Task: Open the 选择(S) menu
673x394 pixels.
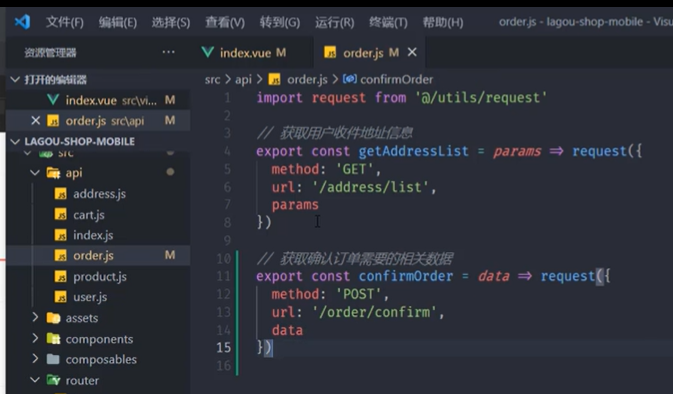Action: [171, 22]
